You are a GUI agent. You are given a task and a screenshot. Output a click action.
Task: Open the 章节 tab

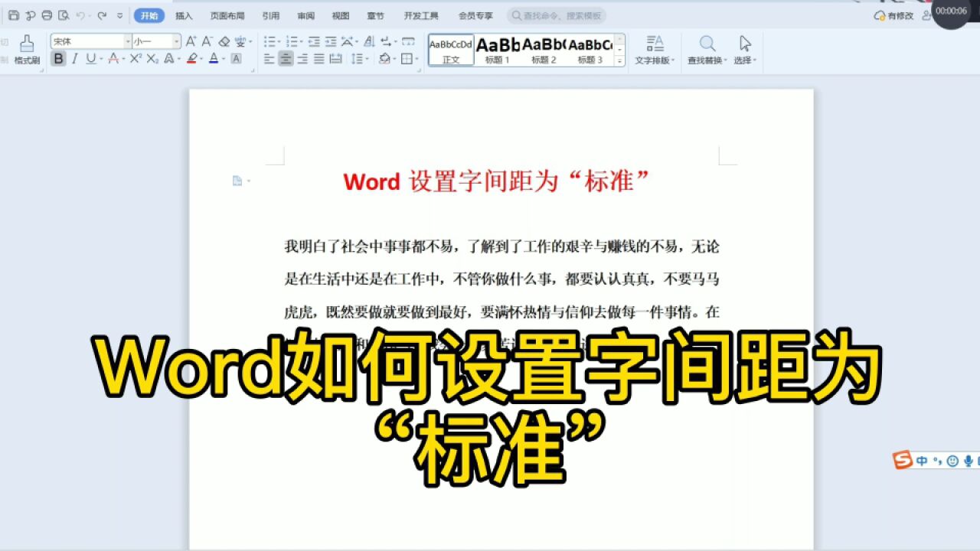pos(375,15)
